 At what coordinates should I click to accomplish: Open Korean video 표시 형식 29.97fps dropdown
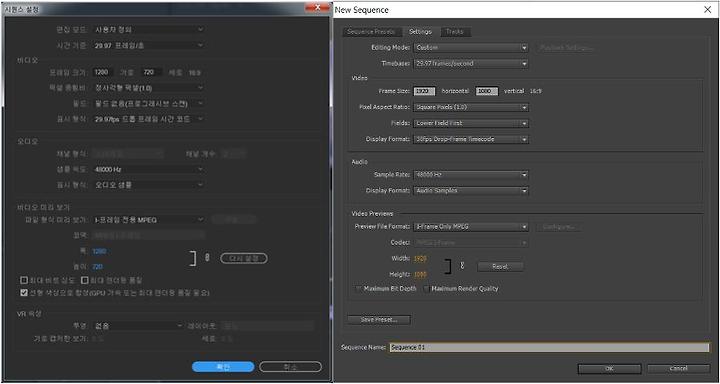148,119
